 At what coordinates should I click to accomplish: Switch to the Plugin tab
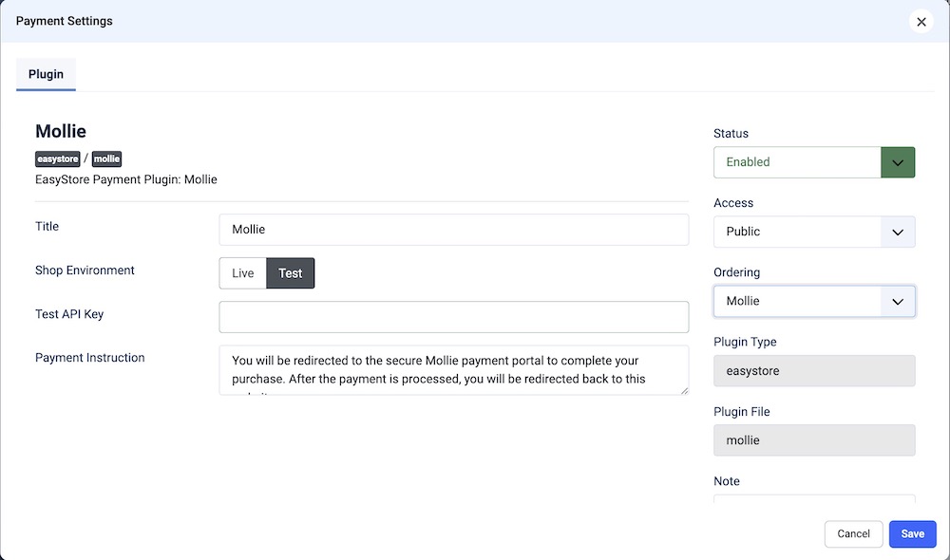pyautogui.click(x=46, y=74)
